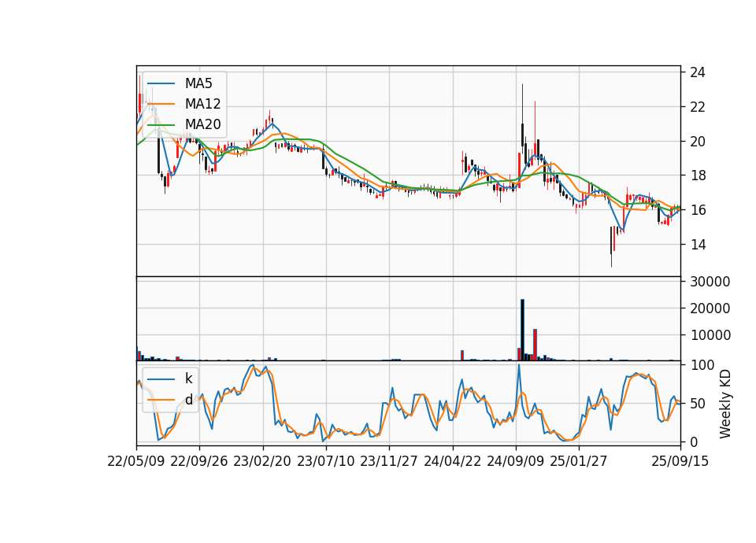The height and width of the screenshot is (543, 756).
Task: Click the 22/09/26 date label
Action: 199,461
